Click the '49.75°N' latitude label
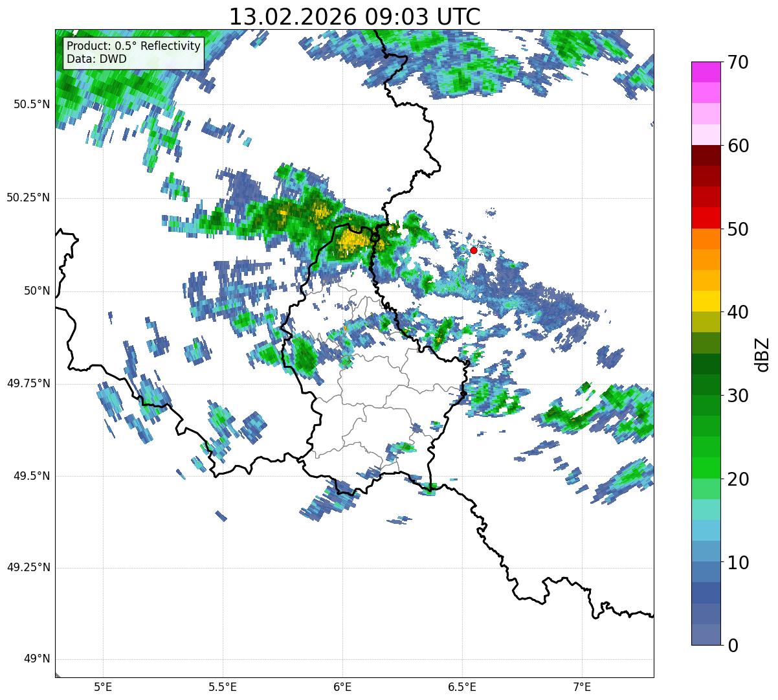This screenshot has height=700, width=778. (x=28, y=383)
